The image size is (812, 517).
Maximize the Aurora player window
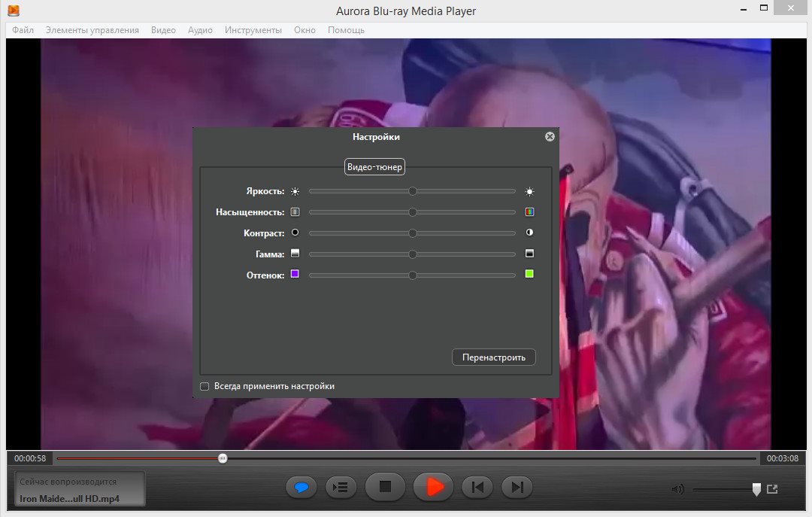pyautogui.click(x=763, y=8)
